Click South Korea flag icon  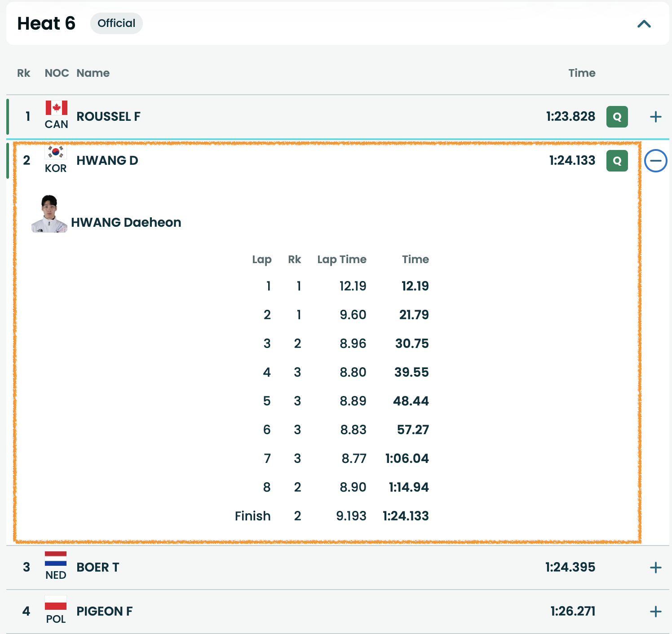tap(56, 152)
